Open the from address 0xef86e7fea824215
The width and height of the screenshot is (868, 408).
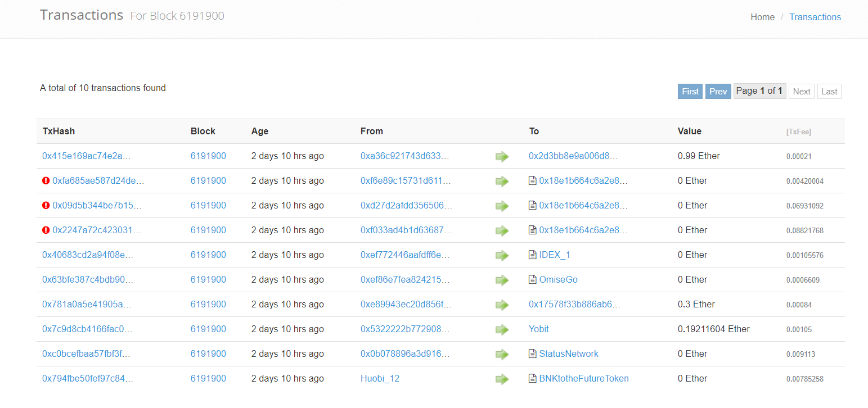coord(406,280)
